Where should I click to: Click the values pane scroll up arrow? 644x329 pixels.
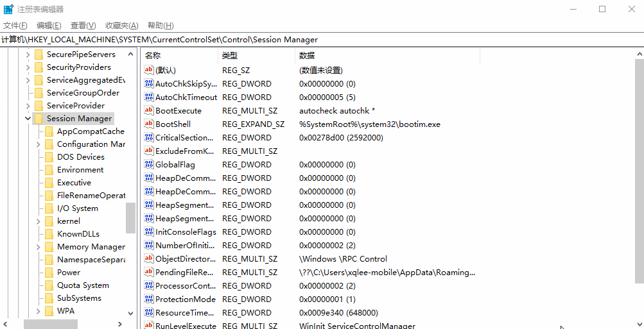coord(640,54)
